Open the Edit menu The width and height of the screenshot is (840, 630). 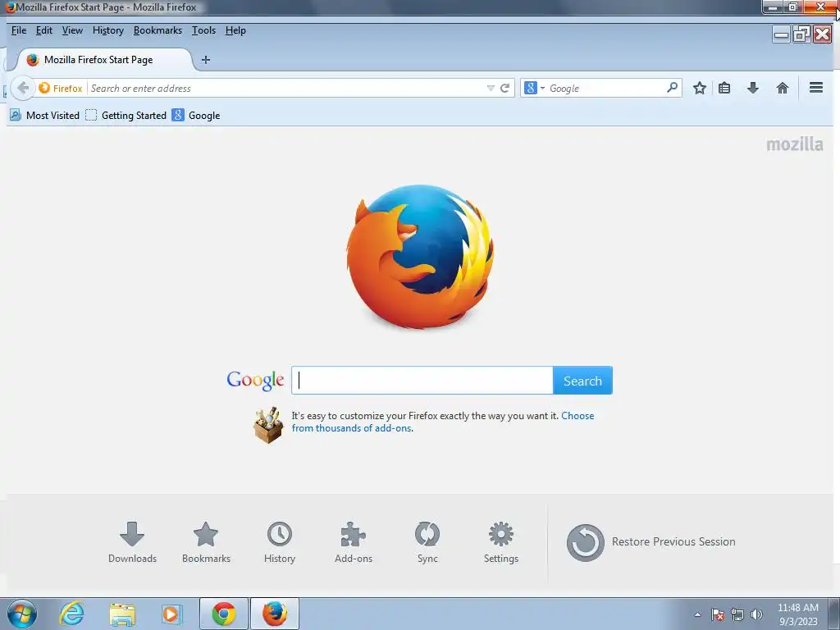44,30
